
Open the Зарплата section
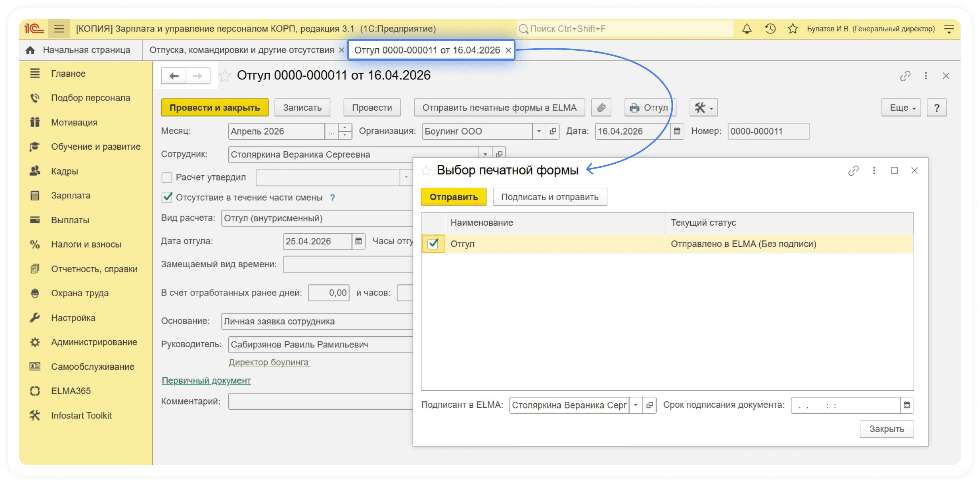click(71, 196)
